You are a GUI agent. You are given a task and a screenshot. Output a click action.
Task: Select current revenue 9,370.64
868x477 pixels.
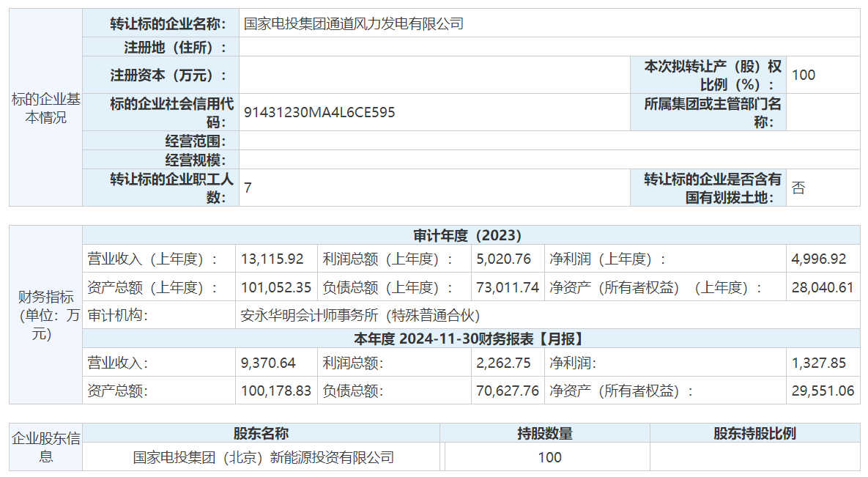click(268, 363)
